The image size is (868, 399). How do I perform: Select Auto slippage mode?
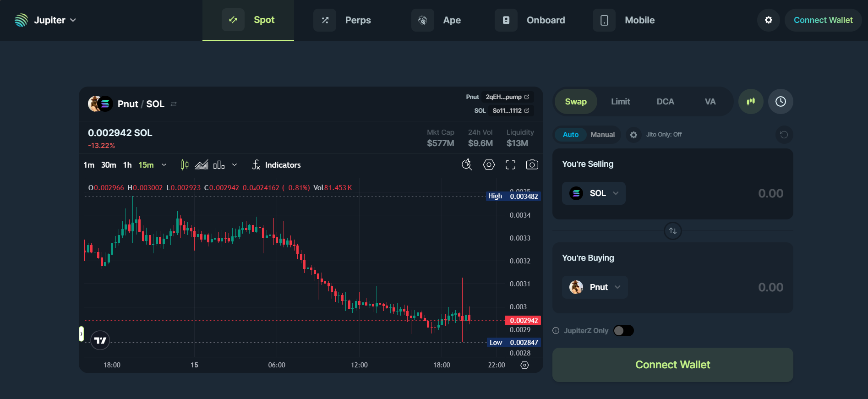571,135
